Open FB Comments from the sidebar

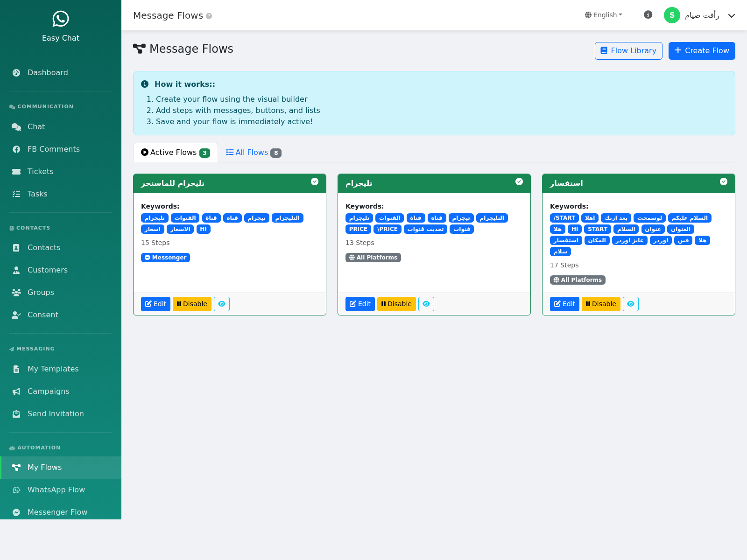pyautogui.click(x=53, y=149)
